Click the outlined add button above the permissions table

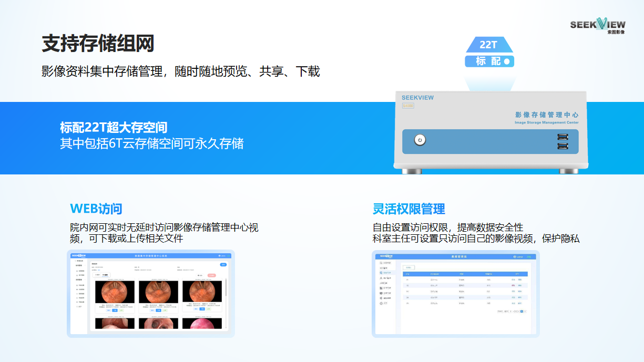(x=408, y=267)
